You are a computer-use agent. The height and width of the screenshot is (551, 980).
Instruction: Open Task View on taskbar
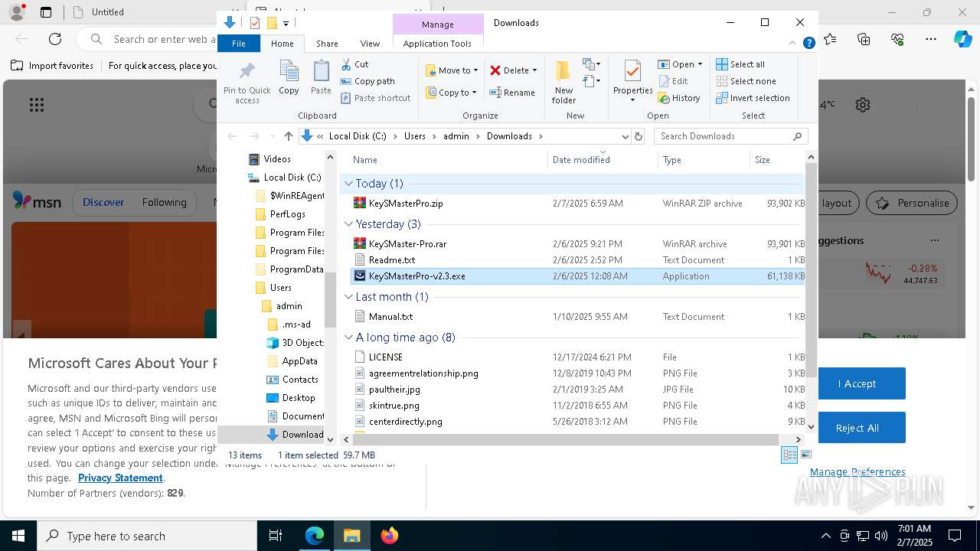[276, 536]
